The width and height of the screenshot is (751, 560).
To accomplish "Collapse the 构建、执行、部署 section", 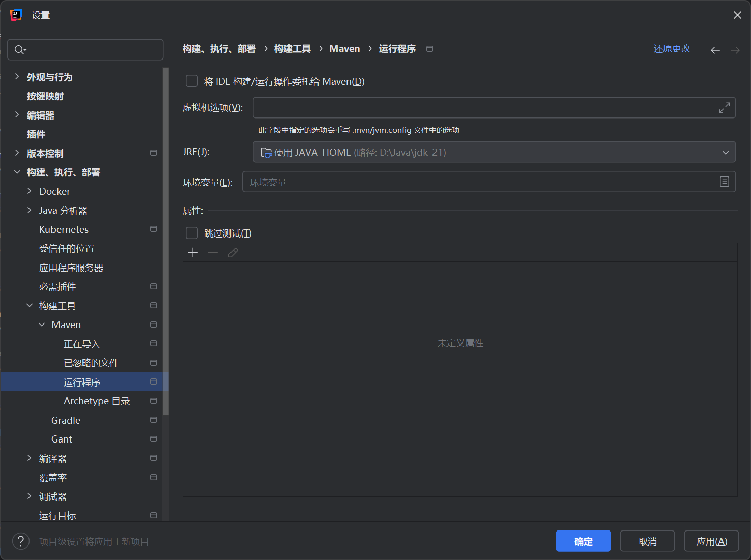I will [x=17, y=172].
